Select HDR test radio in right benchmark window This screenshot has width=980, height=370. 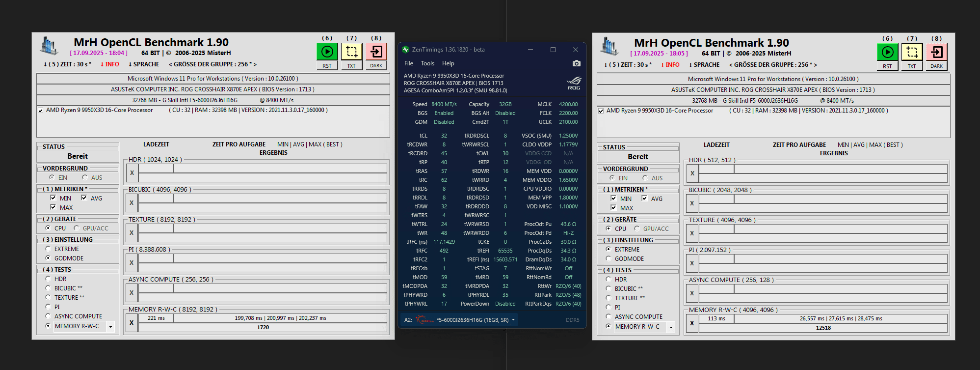[x=609, y=279]
